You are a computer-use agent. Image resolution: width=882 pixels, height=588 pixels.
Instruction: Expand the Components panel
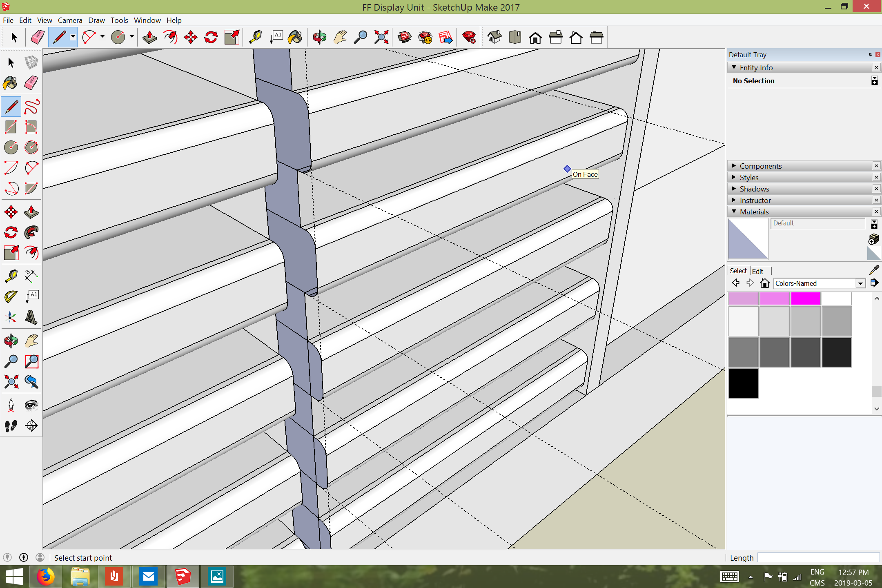click(x=760, y=166)
